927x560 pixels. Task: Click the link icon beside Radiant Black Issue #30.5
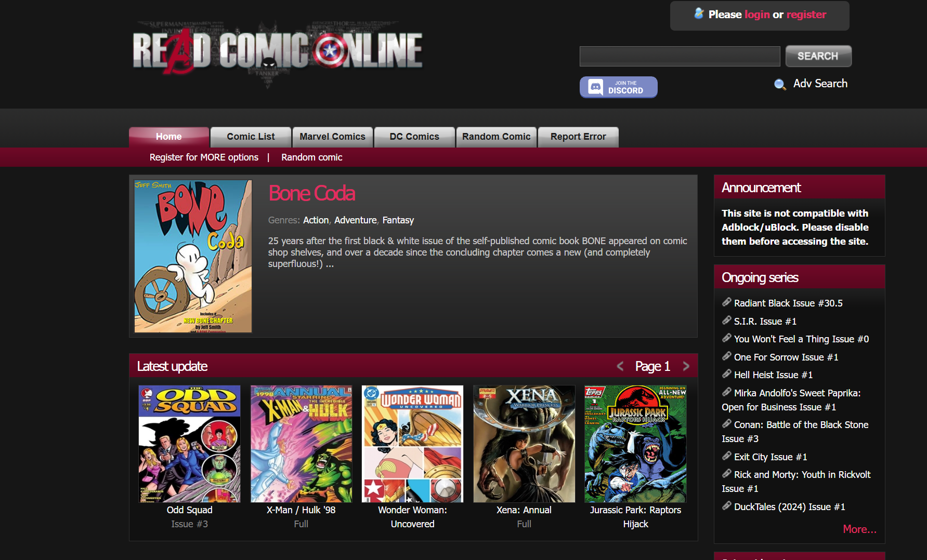pos(727,302)
